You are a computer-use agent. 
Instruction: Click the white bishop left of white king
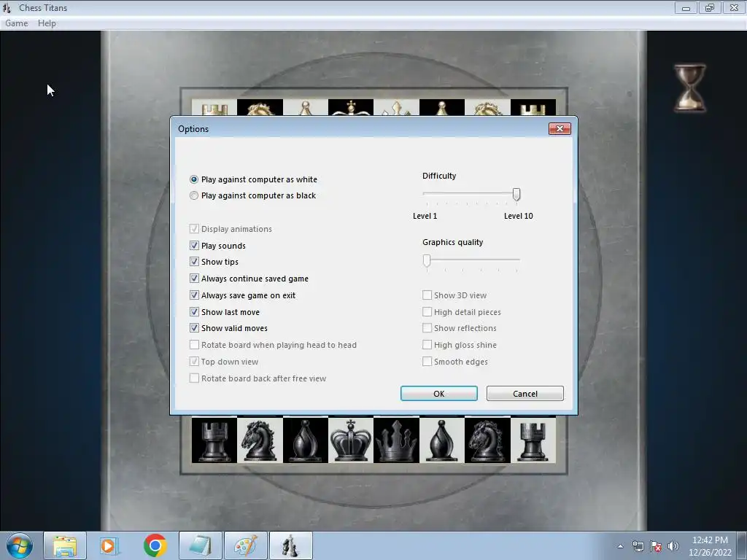tap(306, 108)
